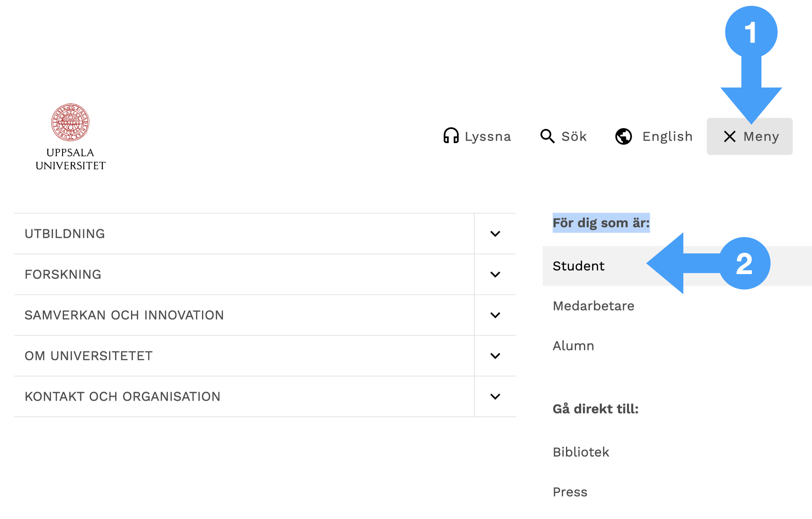812x519 pixels.
Task: Open OM UNIVERSITETET menu item
Action: tap(244, 356)
